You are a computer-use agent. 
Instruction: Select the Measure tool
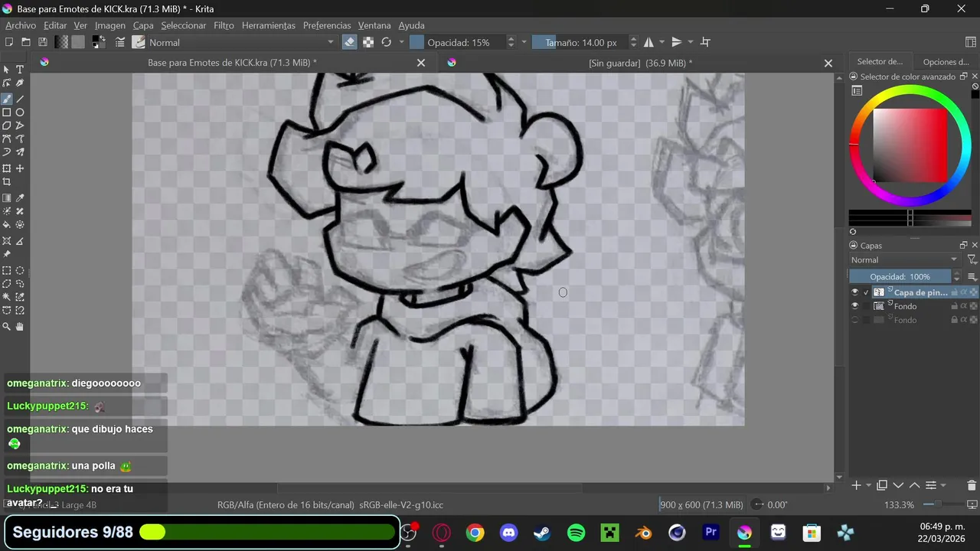click(20, 241)
